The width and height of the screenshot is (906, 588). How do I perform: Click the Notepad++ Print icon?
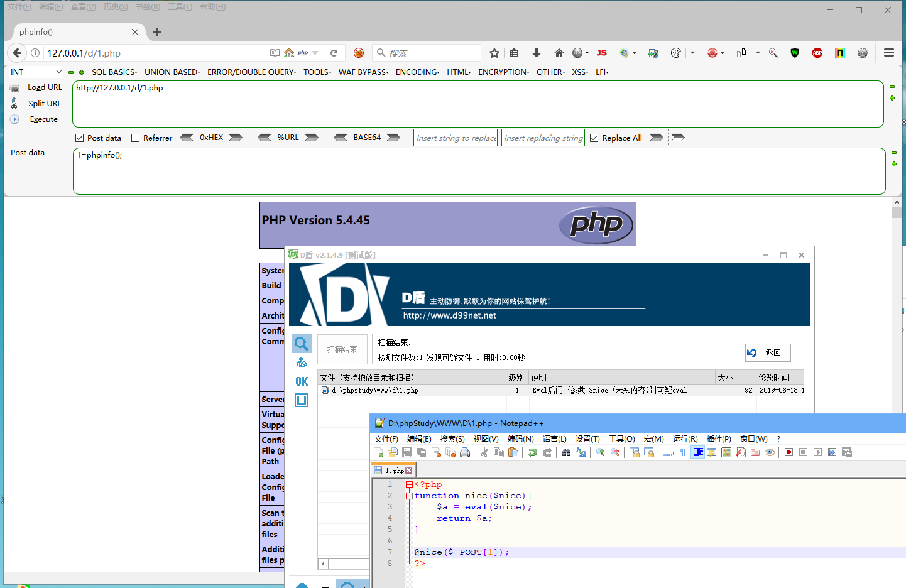pyautogui.click(x=465, y=452)
